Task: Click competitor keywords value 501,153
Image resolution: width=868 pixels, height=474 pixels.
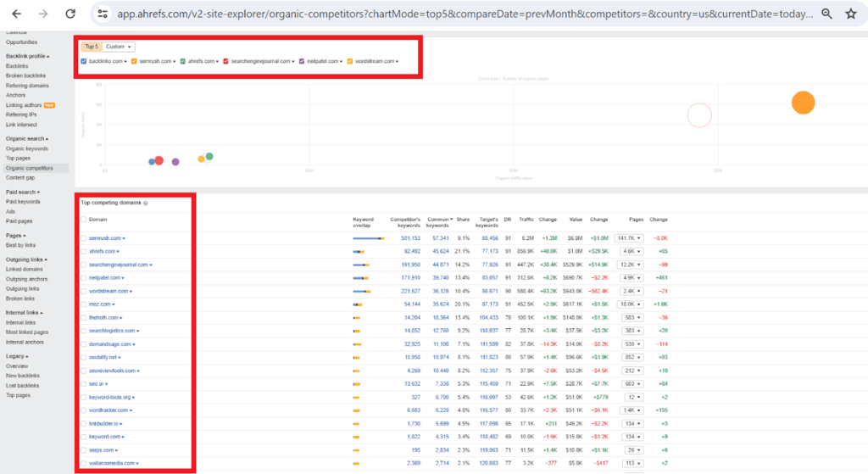Action: click(410, 238)
